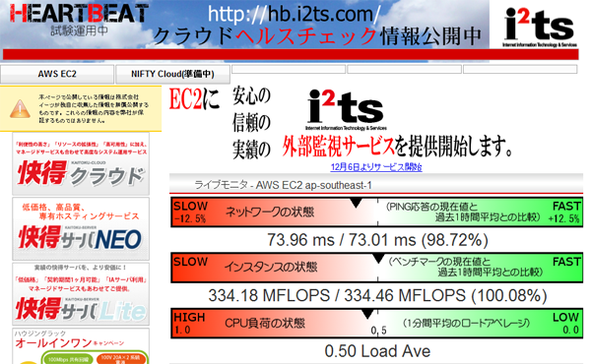591x364 pixels.
Task: Click the 73.96 ms / 73.01 ms value
Action: click(x=377, y=240)
